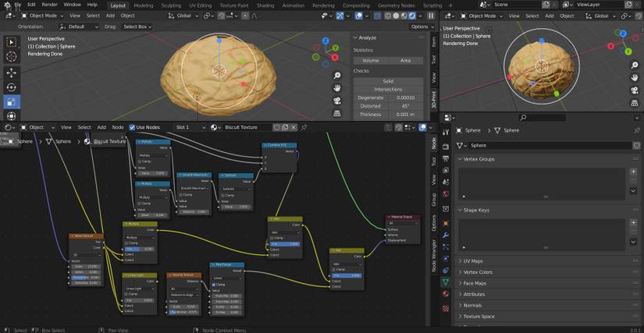Select the Rotate tool in left toolbar
644x333 pixels.
12,87
